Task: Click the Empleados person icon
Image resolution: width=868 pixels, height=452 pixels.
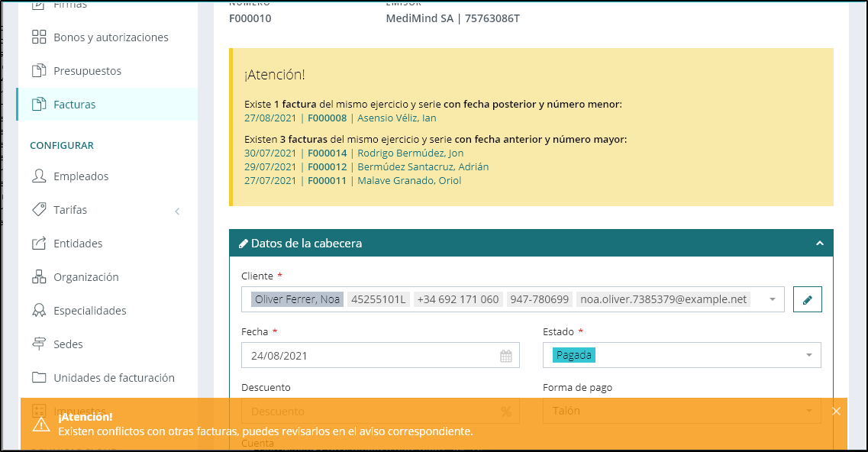Action: 39,176
